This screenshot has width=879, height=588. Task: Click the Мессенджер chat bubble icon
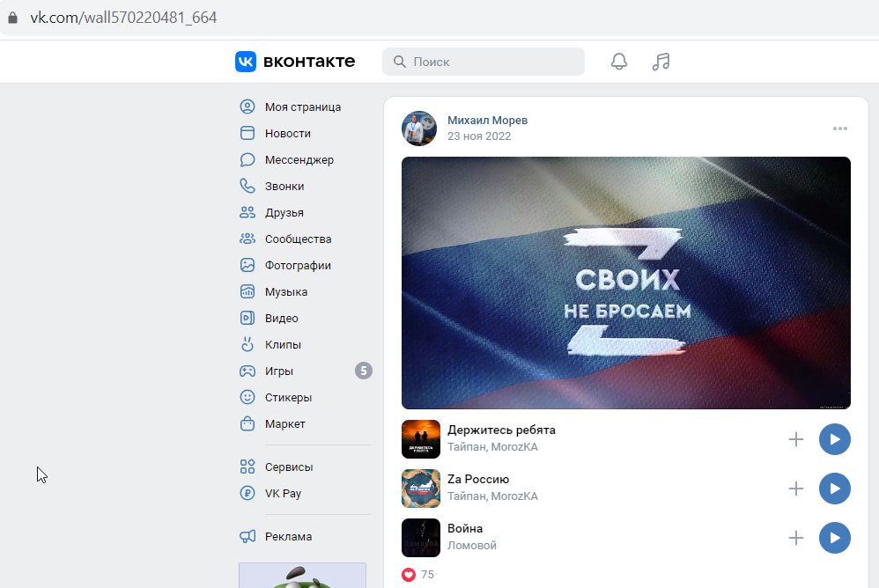coord(247,159)
